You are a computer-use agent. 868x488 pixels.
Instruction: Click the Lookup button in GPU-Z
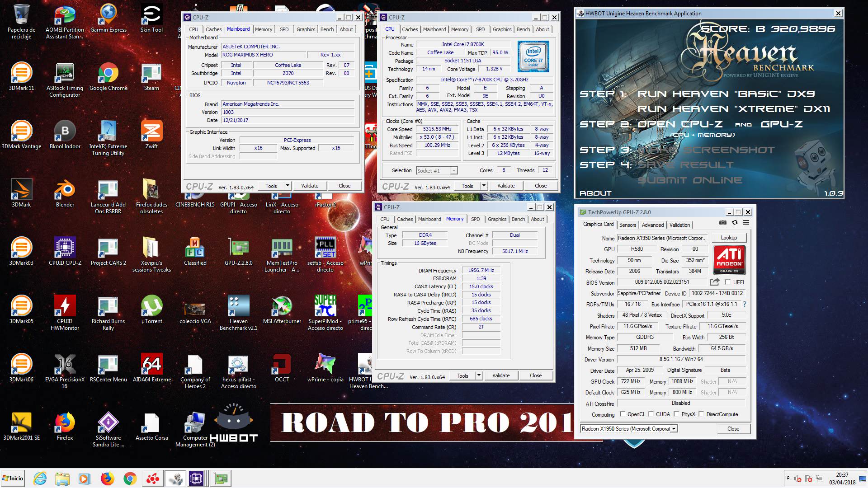point(729,238)
